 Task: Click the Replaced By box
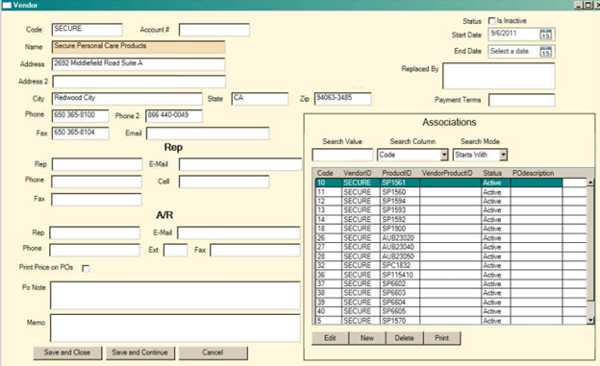pyautogui.click(x=499, y=76)
